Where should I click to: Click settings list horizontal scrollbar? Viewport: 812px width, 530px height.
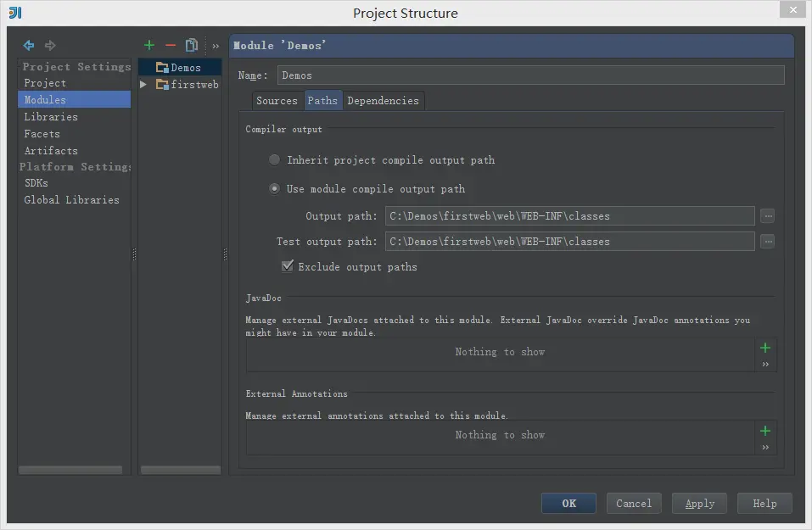[70, 470]
